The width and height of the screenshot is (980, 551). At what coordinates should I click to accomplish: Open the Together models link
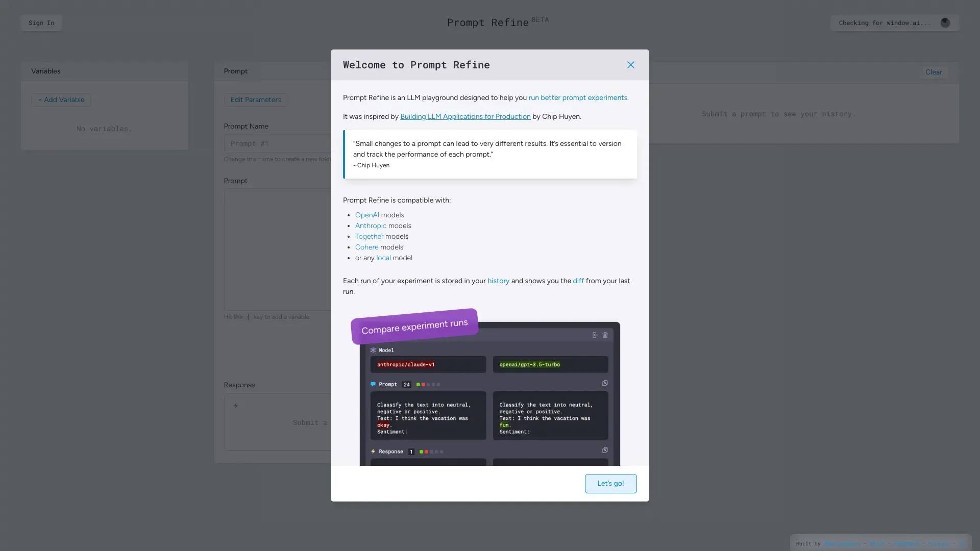(369, 236)
